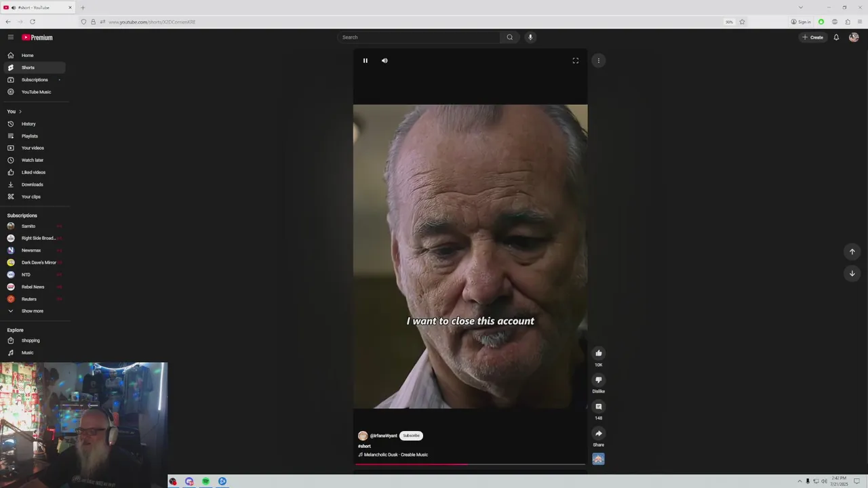Reset the 90% zoom level indicator
This screenshot has width=868, height=488.
(729, 22)
